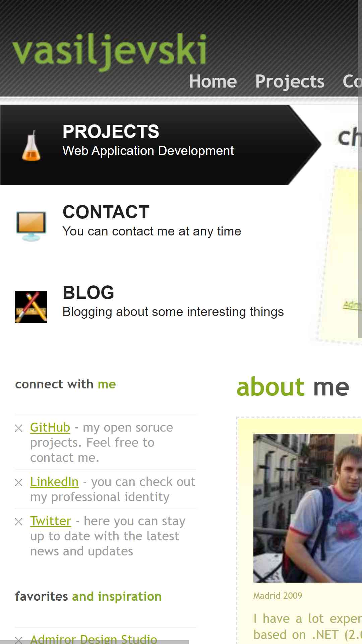Select the PROJECTS Web Application Development tab
This screenshot has height=644, width=362.
pyautogui.click(x=161, y=145)
